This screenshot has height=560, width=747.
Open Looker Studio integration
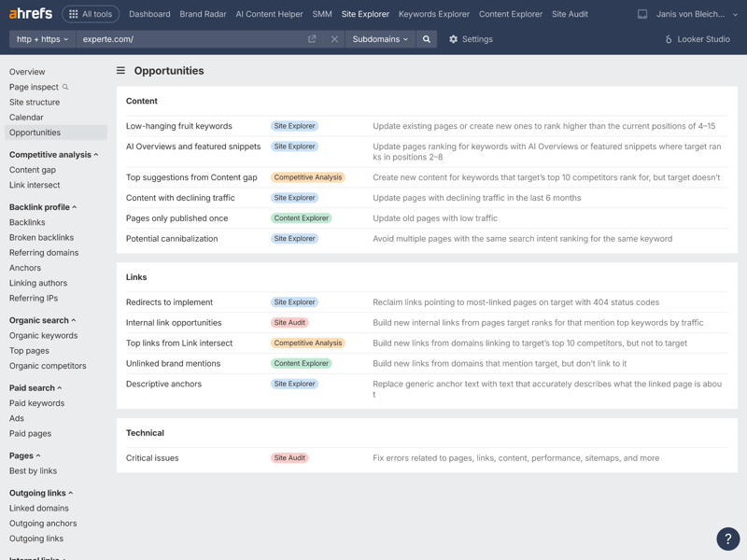(x=697, y=39)
